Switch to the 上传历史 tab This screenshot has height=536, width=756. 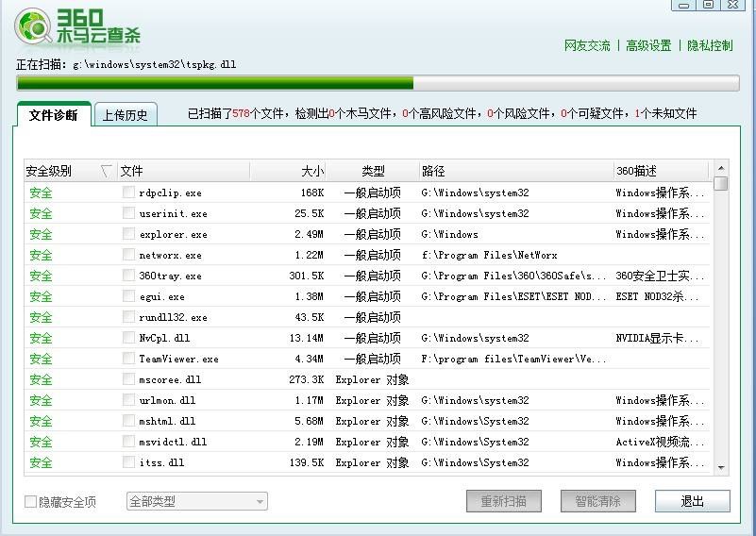click(126, 115)
